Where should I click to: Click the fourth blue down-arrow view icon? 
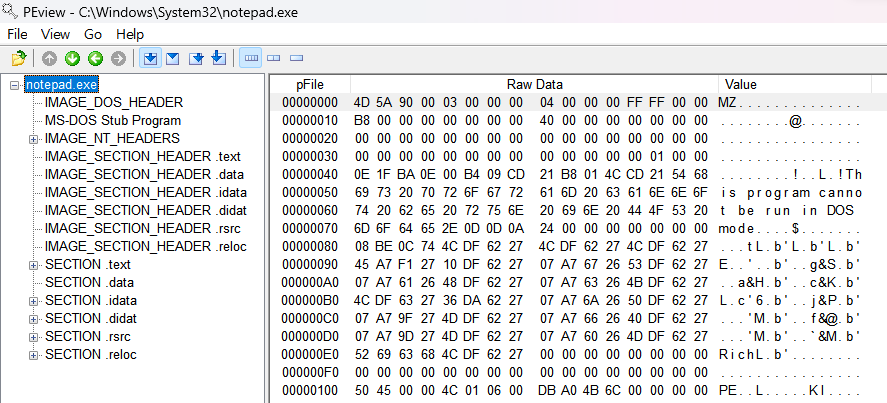[219, 58]
